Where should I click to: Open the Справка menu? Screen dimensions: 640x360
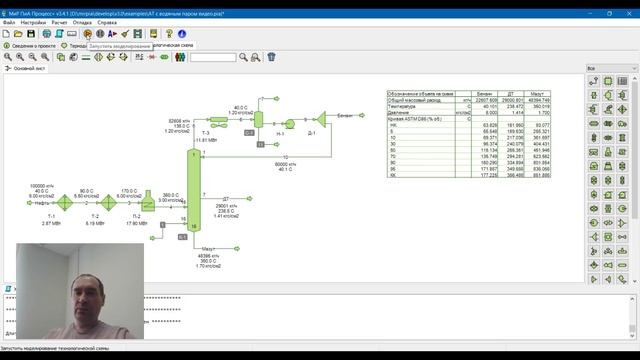(x=107, y=22)
